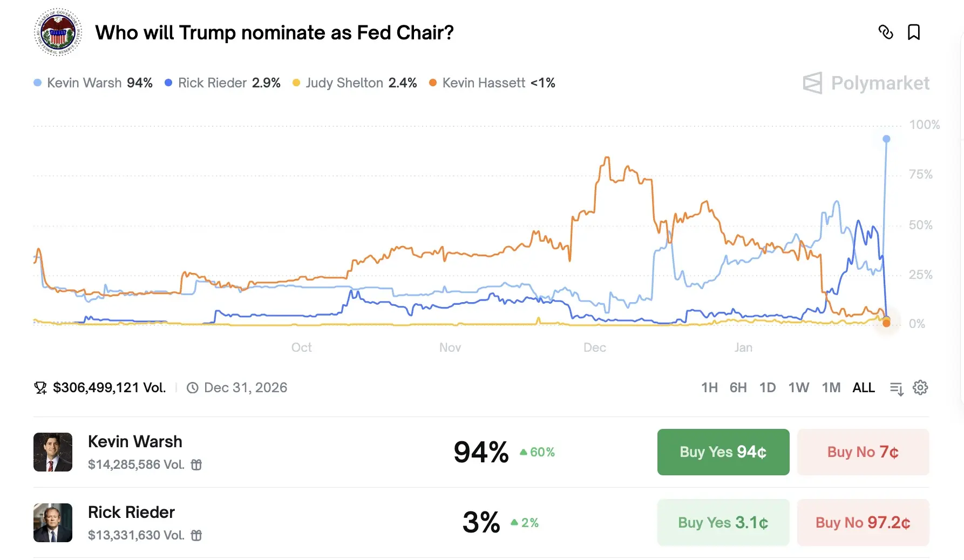Open the chart settings gear

920,387
